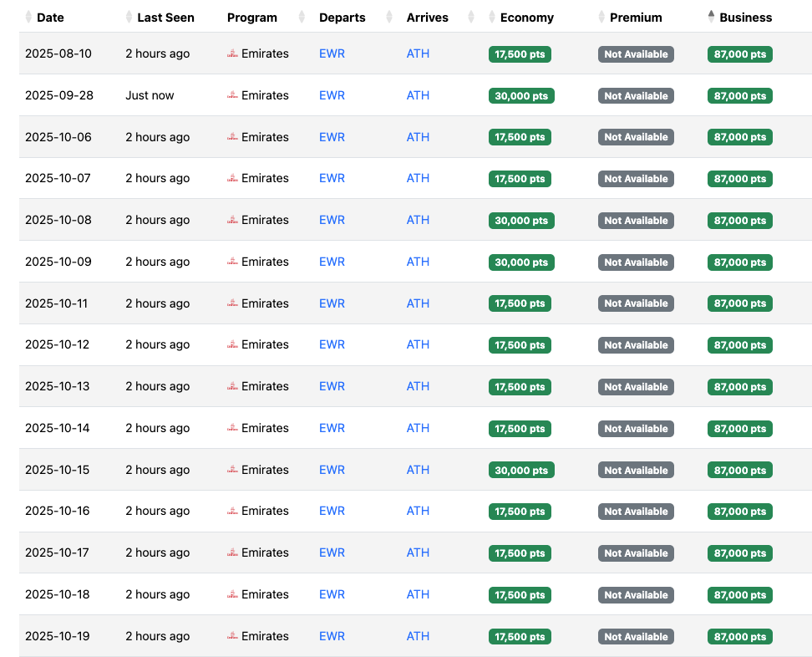The height and width of the screenshot is (657, 812).
Task: Click '2 hours ago' on 2025-10-13 row
Action: pyautogui.click(x=157, y=386)
